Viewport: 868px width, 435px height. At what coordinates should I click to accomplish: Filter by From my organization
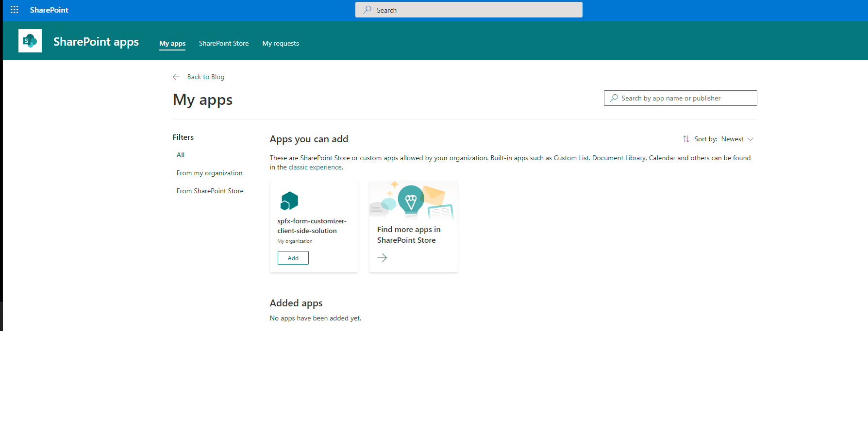coord(209,173)
